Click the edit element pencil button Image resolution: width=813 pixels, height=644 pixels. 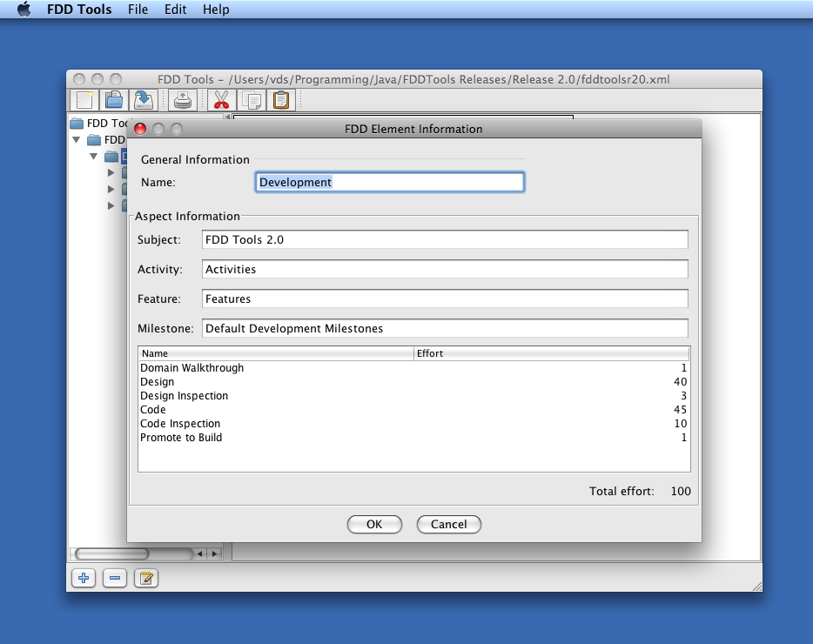click(x=146, y=578)
